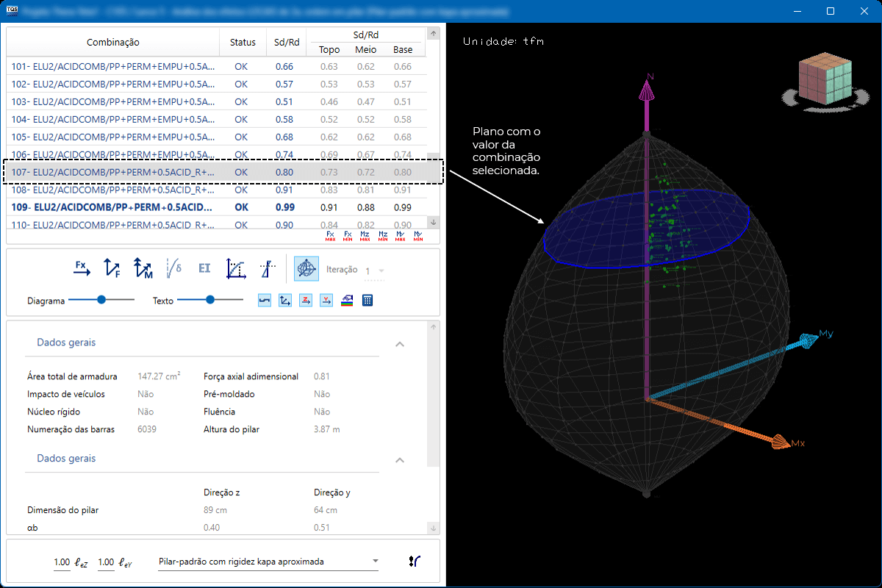Toggle the deformed shape curve button
882x588 pixels.
(265, 300)
